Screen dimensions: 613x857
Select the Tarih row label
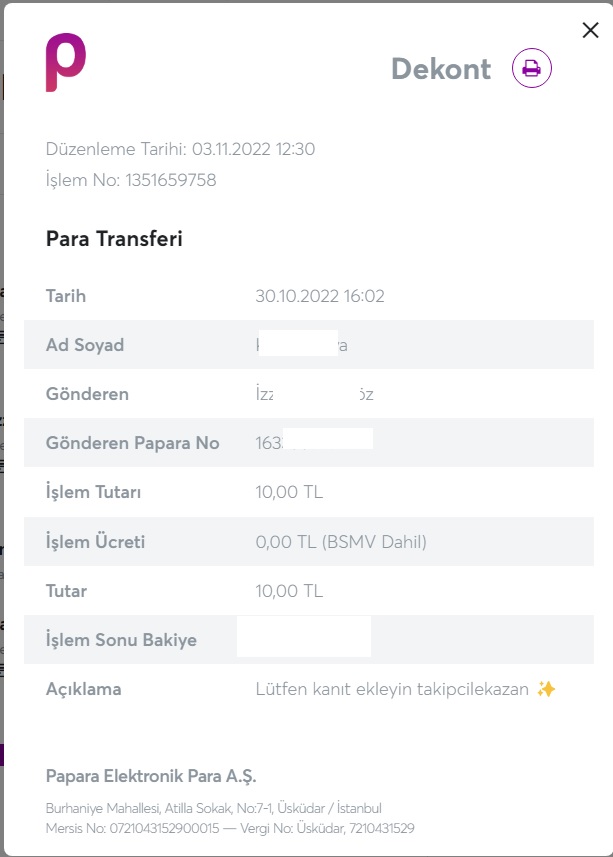tap(66, 296)
